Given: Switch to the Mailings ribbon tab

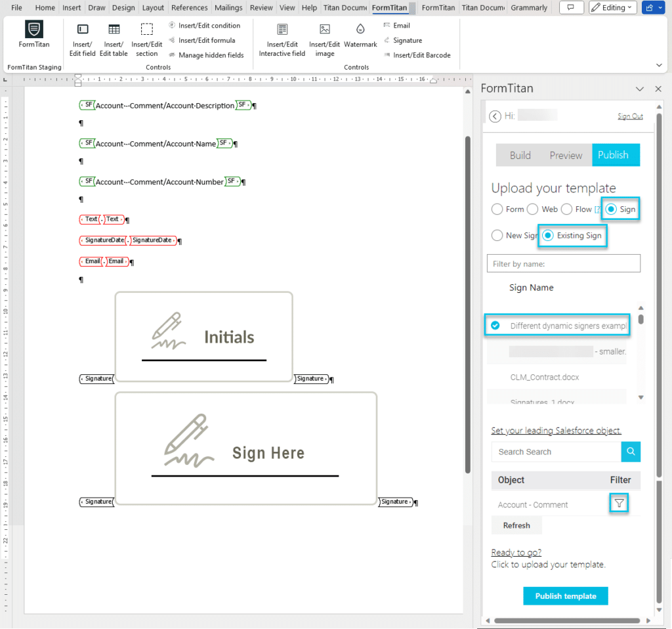Looking at the screenshot, I should [228, 8].
